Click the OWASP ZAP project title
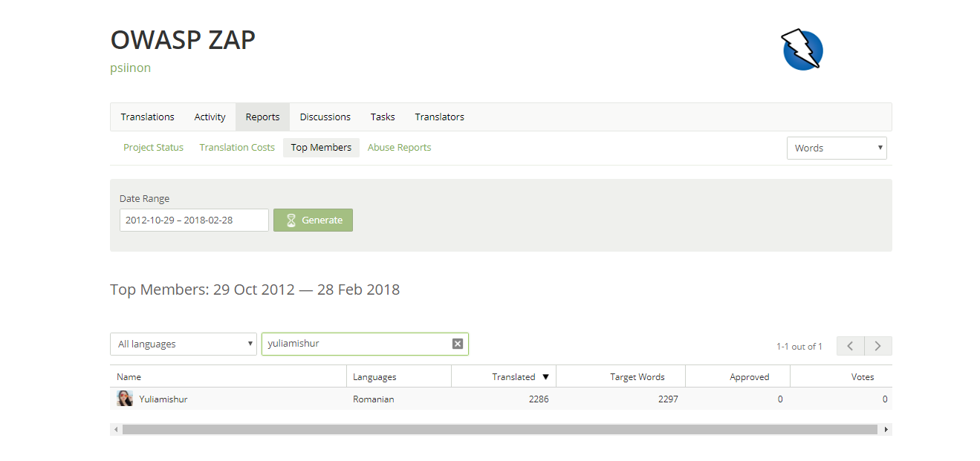The height and width of the screenshot is (461, 980). 183,40
